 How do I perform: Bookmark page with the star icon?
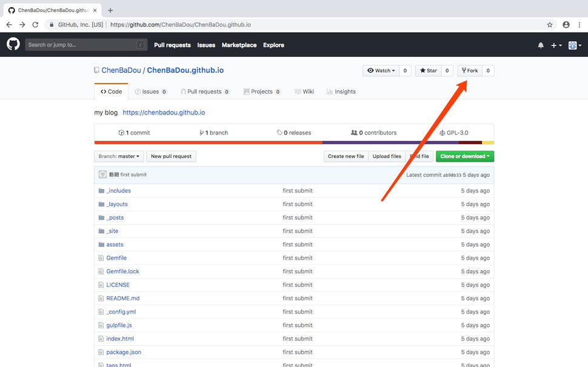[550, 25]
